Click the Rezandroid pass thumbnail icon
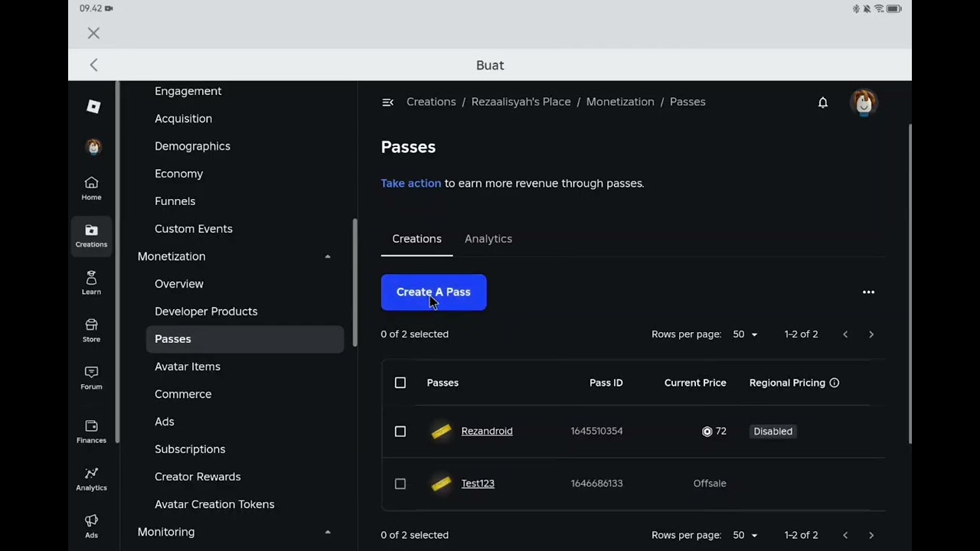Image resolution: width=980 pixels, height=551 pixels. 441,432
